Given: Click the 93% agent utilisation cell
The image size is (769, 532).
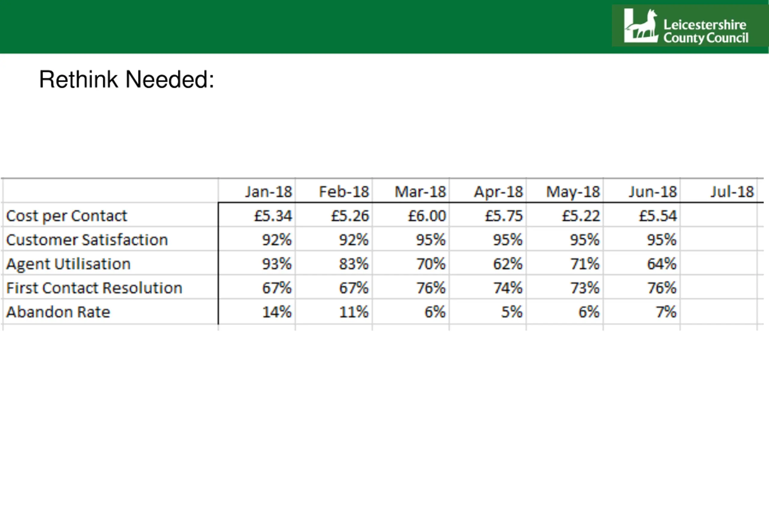Looking at the screenshot, I should click(257, 263).
